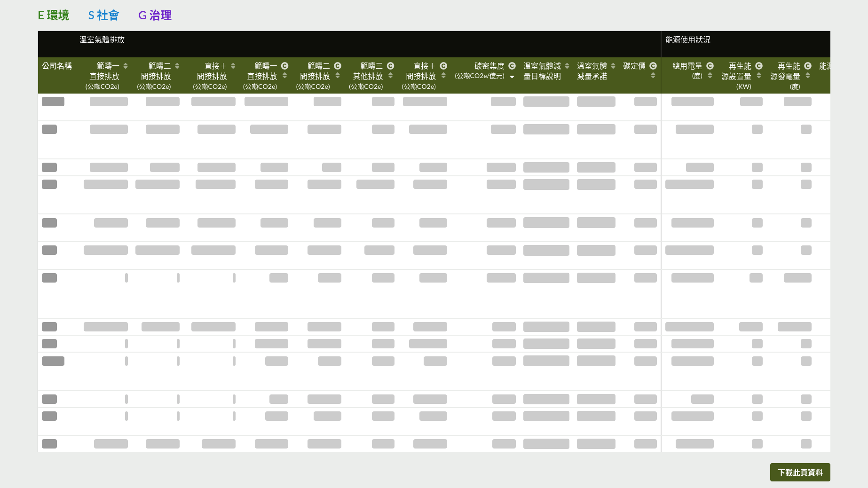Click the 碳密集度 header label
This screenshot has height=488, width=868.
pos(489,66)
